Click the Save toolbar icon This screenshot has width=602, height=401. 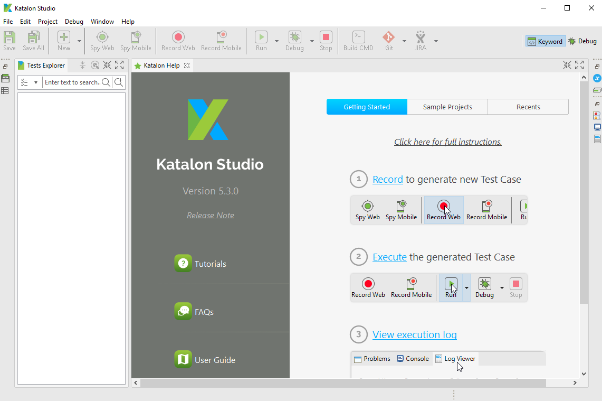[9, 40]
